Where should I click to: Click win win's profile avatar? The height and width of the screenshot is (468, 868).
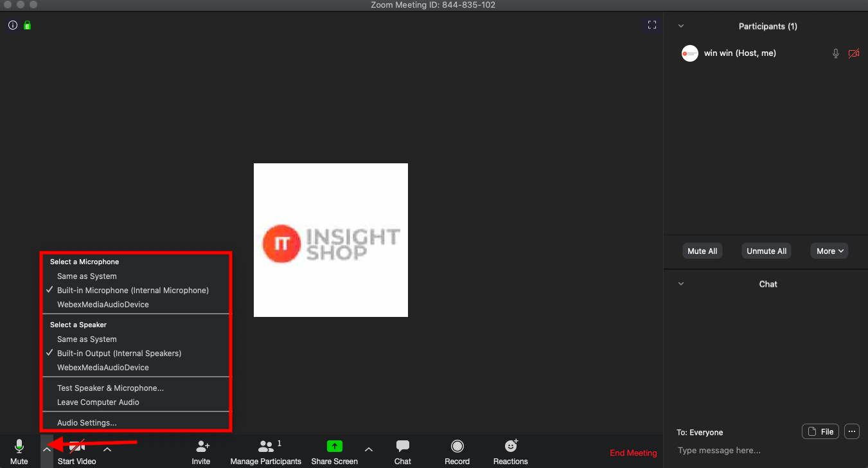(x=690, y=53)
